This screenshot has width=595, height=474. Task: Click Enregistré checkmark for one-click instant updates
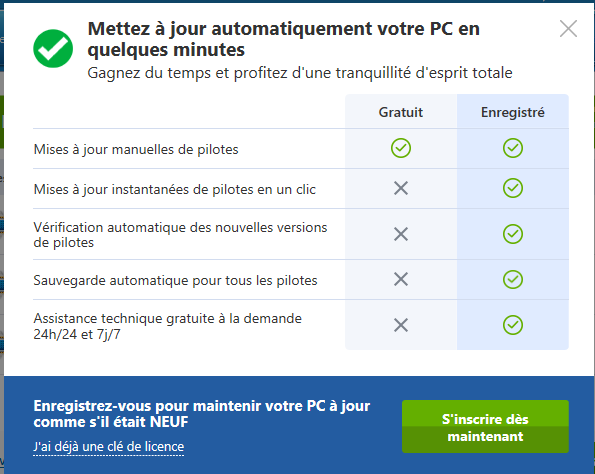tap(513, 188)
